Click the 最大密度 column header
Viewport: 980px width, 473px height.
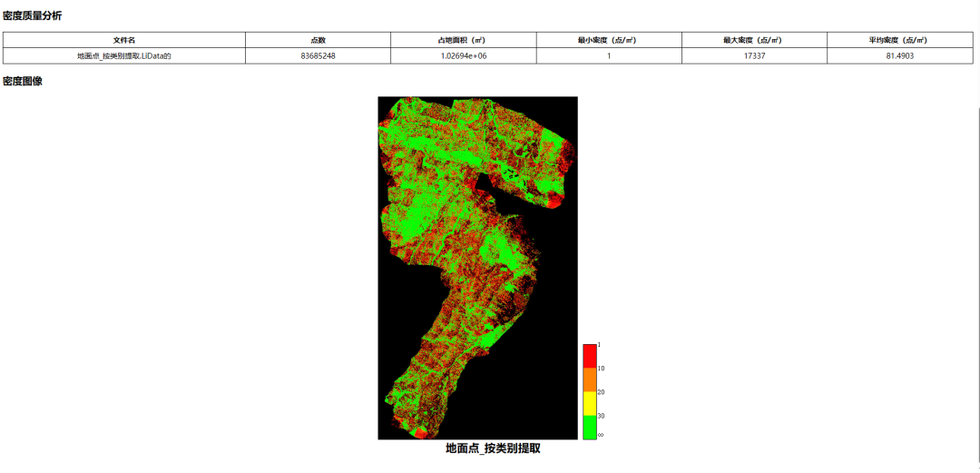click(x=754, y=39)
